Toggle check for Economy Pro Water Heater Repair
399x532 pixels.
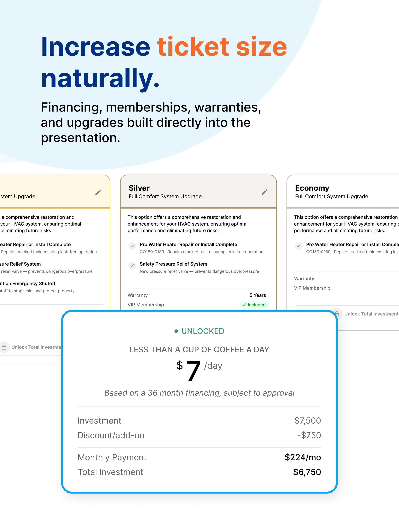(x=298, y=246)
